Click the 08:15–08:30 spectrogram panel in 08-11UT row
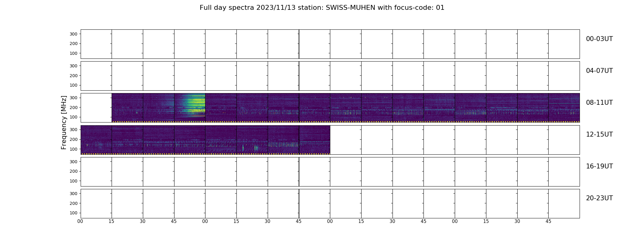 pyautogui.click(x=127, y=108)
